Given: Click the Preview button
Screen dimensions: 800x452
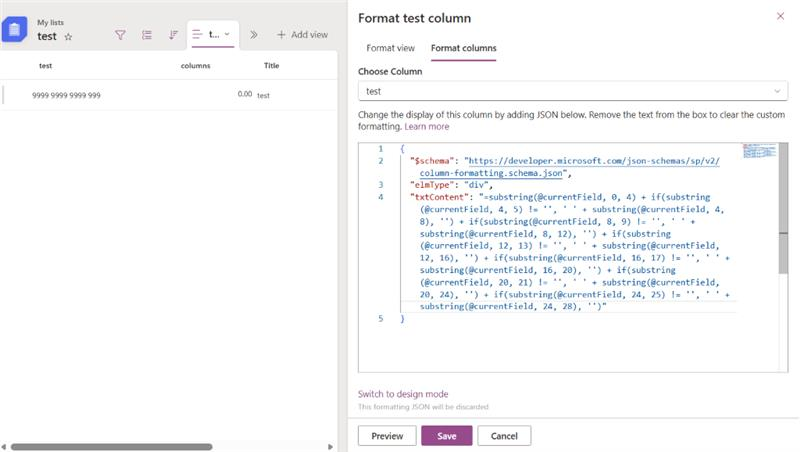Looking at the screenshot, I should click(x=387, y=436).
